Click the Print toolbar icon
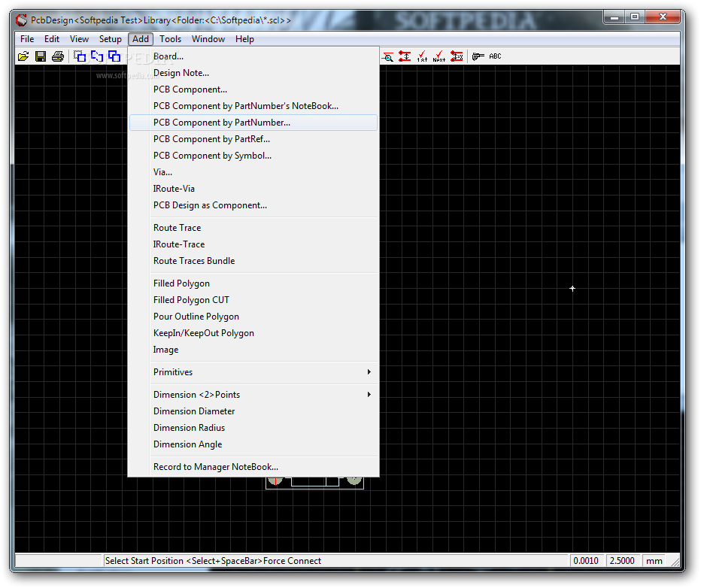 click(58, 56)
